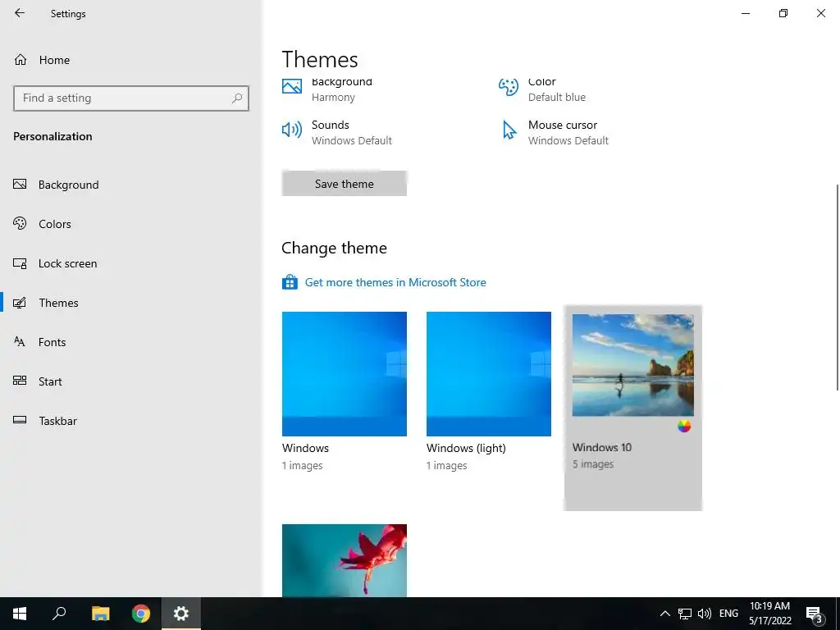
Task: Open network status in the system tray
Action: pyautogui.click(x=685, y=614)
